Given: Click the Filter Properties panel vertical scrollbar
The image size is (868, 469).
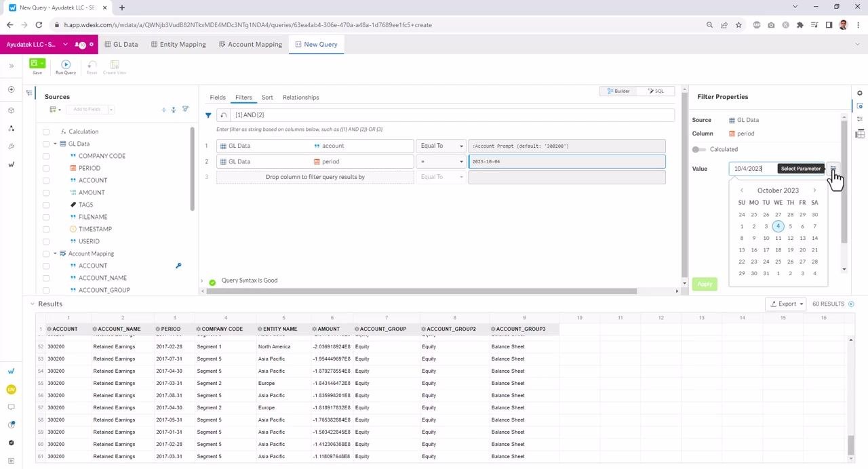Looking at the screenshot, I should tap(844, 181).
